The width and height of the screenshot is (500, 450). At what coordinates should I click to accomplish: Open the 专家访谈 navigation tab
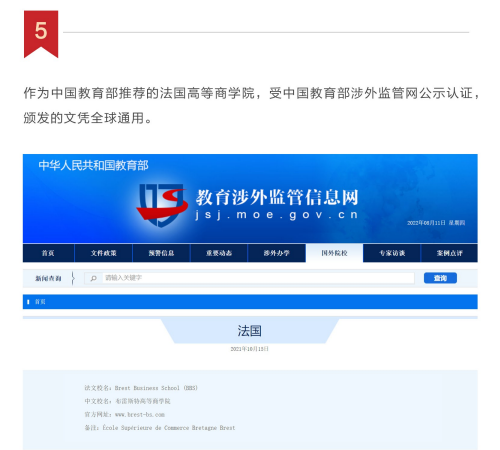pos(392,253)
